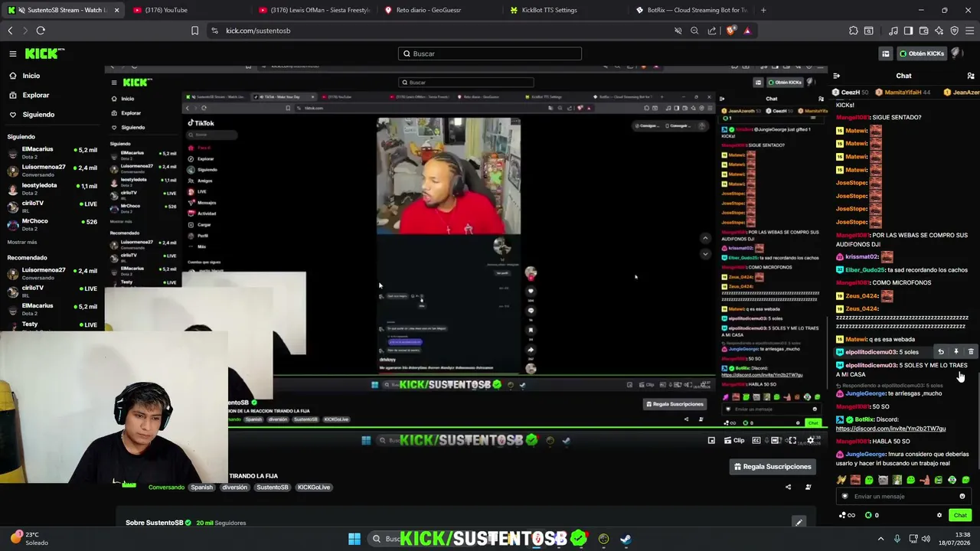Expand Mostrar más in sidebar
980x551 pixels.
pos(22,242)
